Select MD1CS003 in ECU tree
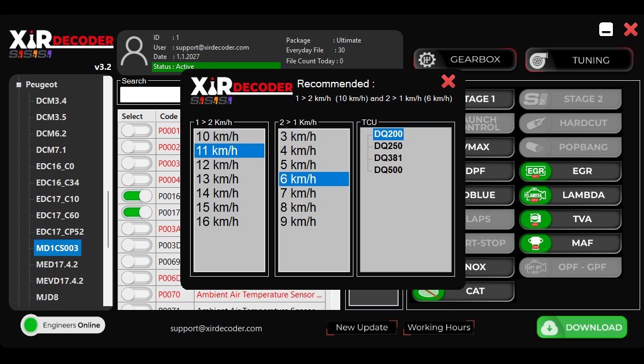644x364 pixels. pos(57,248)
